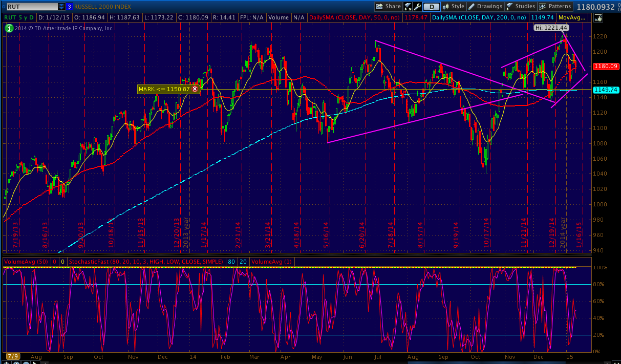Expand the RUT symbol dropdown arrow
The width and height of the screenshot is (621, 364).
tap(61, 7)
